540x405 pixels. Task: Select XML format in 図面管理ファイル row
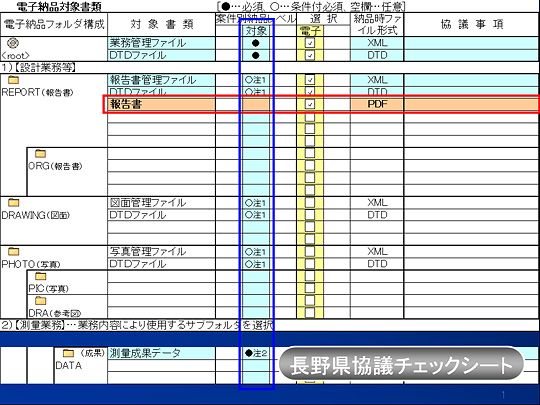pyautogui.click(x=377, y=202)
